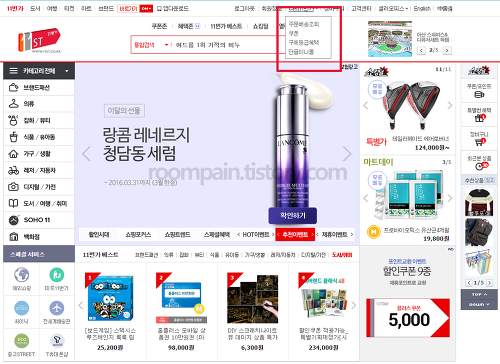Screen dimensions: 500x364
Task: Open the green mart service icon
Action: [x=57, y=275]
